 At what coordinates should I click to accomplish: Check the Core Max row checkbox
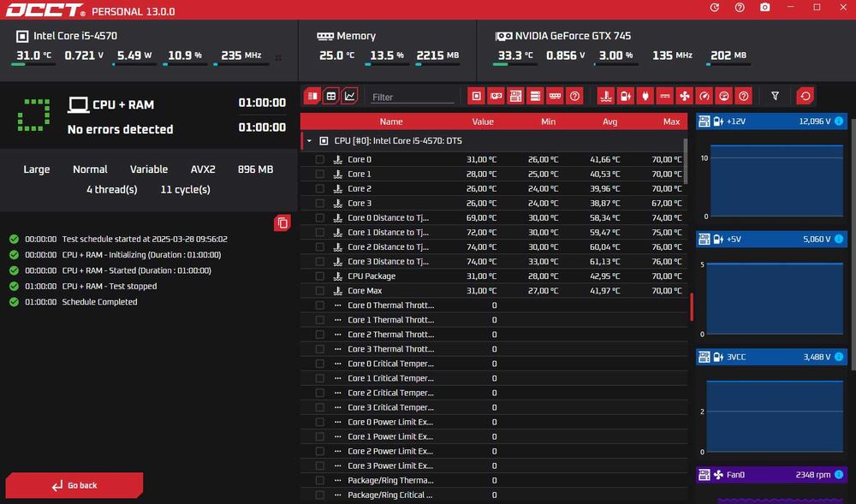(x=320, y=291)
